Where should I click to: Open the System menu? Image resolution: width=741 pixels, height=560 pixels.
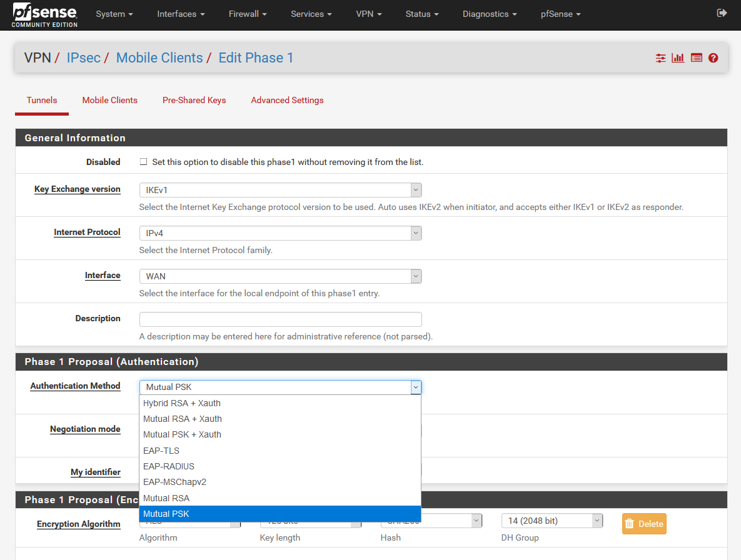pos(114,14)
